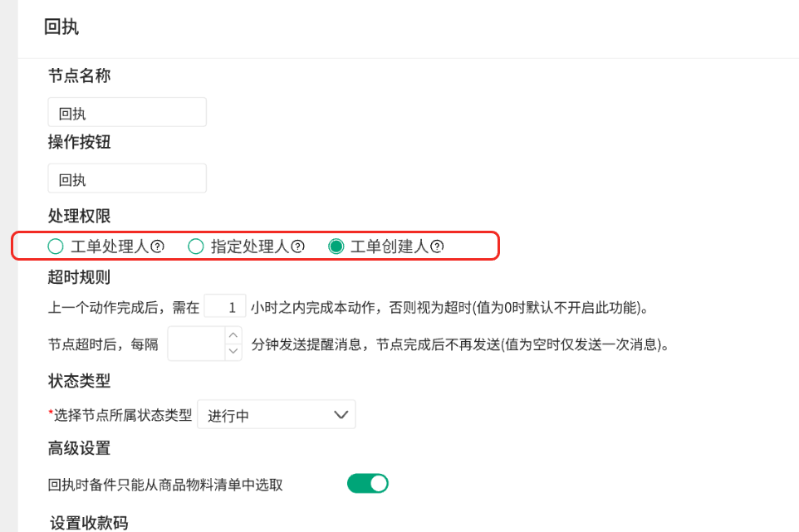Select the 工单处理人 radio option
This screenshot has width=799, height=532.
pyautogui.click(x=56, y=246)
